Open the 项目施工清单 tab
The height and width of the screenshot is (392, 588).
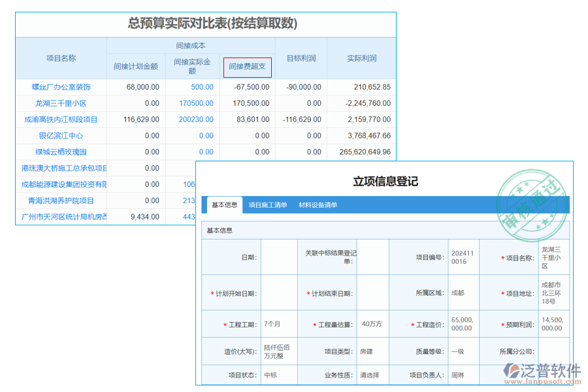click(268, 203)
